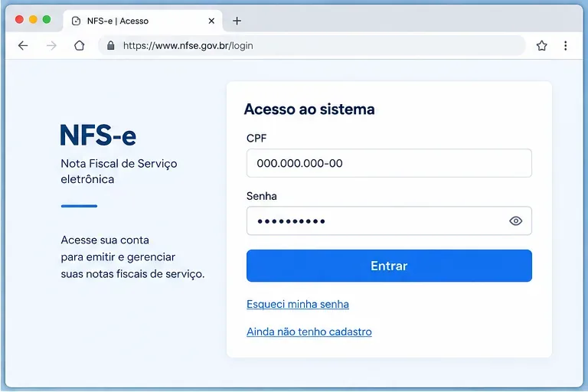Image resolution: width=588 pixels, height=392 pixels.
Task: Open a new tab with plus icon
Action: tap(237, 21)
